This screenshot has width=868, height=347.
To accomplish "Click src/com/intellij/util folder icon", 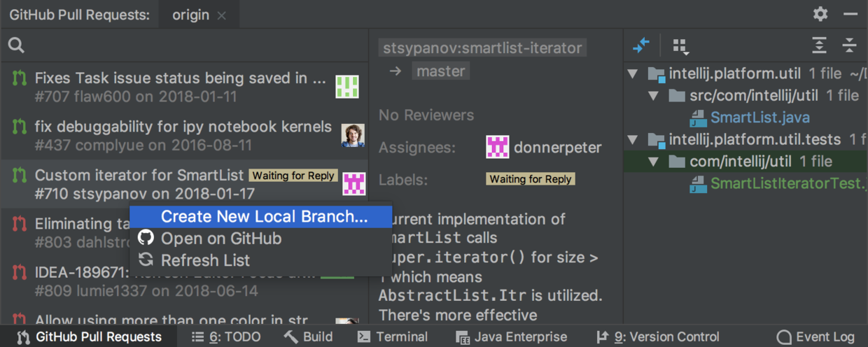I will pos(676,96).
